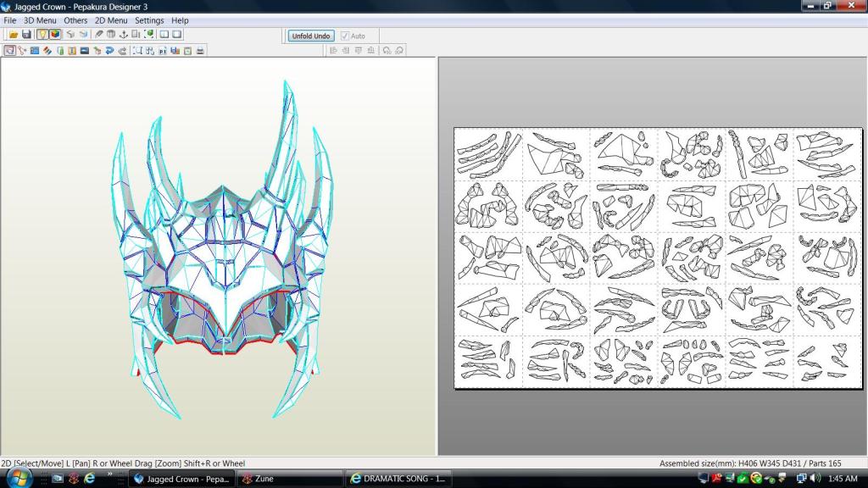Click the Open file folder icon
Screen dimensions: 868x488
(x=14, y=35)
